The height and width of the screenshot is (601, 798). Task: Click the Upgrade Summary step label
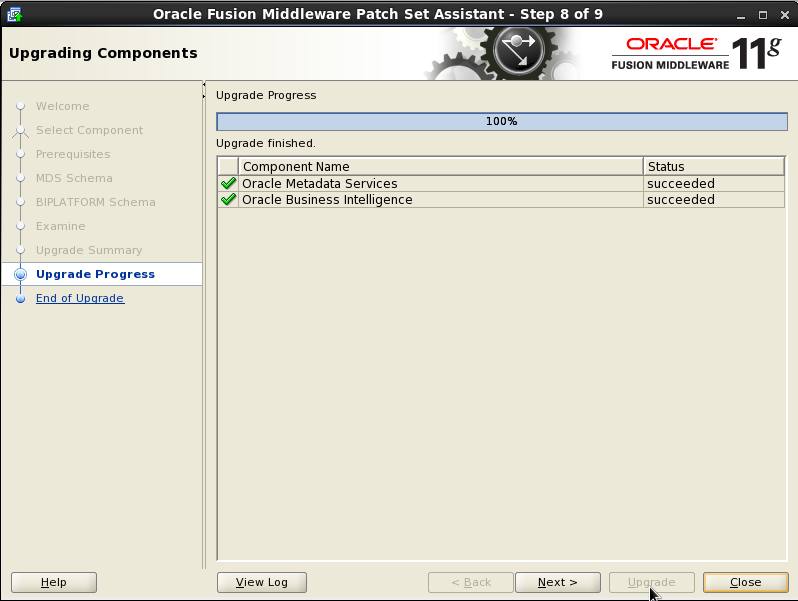coord(89,250)
